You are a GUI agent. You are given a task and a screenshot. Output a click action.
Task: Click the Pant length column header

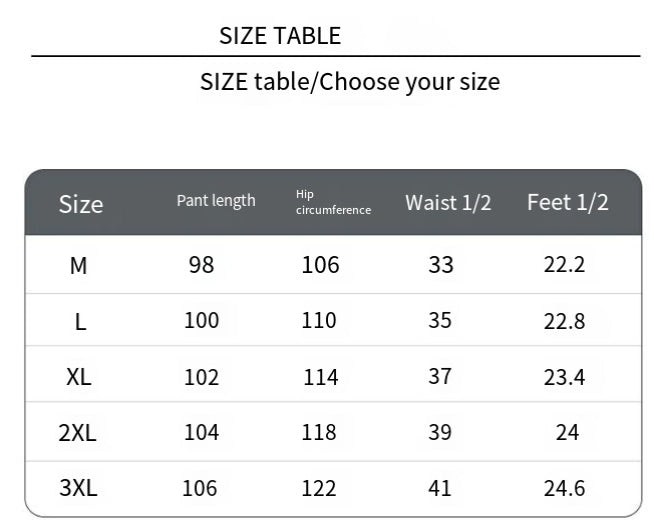[x=216, y=201]
